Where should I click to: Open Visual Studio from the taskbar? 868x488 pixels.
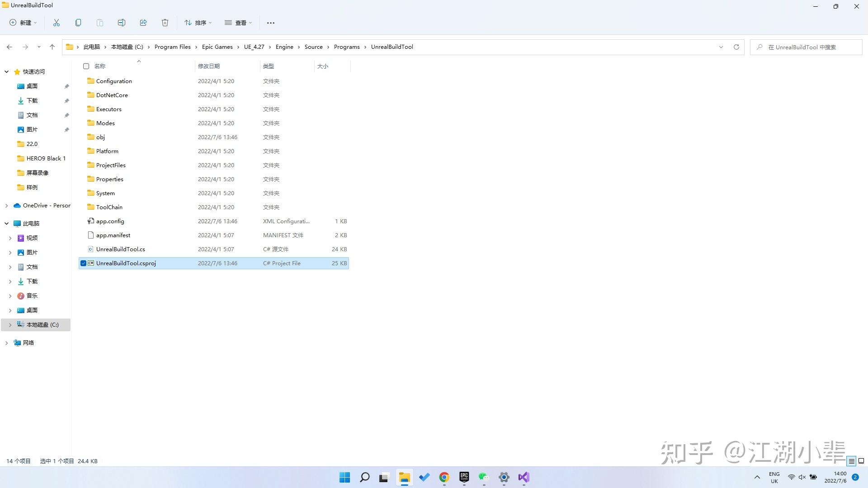[523, 477]
